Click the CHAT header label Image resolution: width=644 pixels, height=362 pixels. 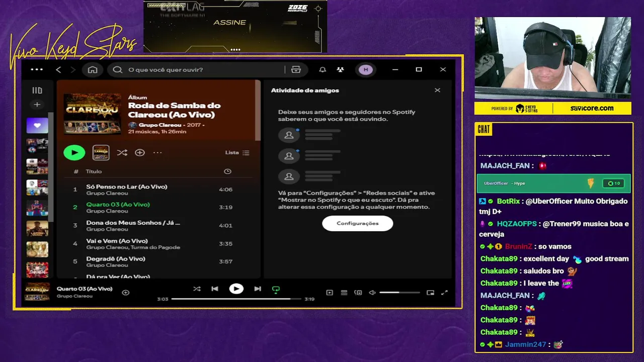coord(484,130)
